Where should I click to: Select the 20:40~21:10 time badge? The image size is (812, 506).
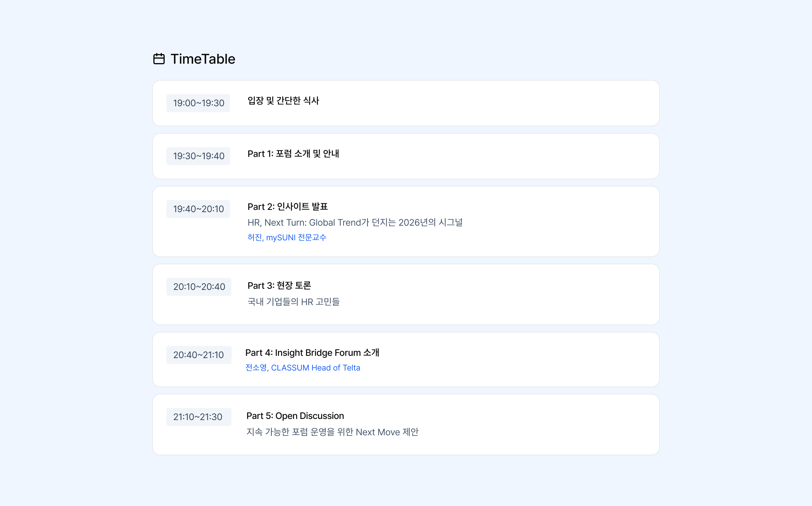pos(198,355)
